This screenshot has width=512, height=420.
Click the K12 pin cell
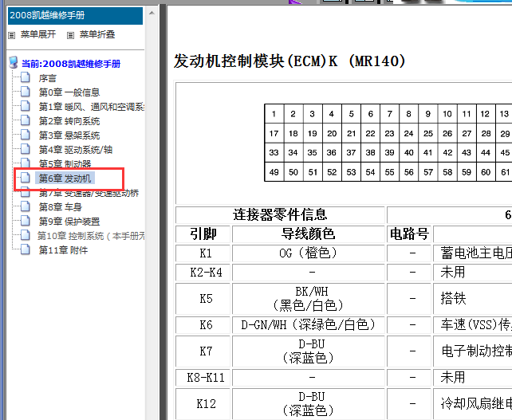203,404
